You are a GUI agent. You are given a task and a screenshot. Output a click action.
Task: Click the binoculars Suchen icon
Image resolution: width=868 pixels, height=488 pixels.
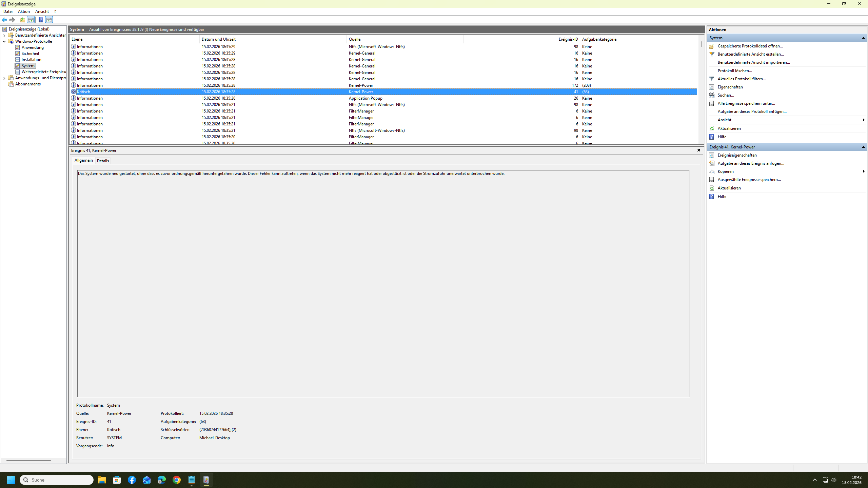click(712, 95)
